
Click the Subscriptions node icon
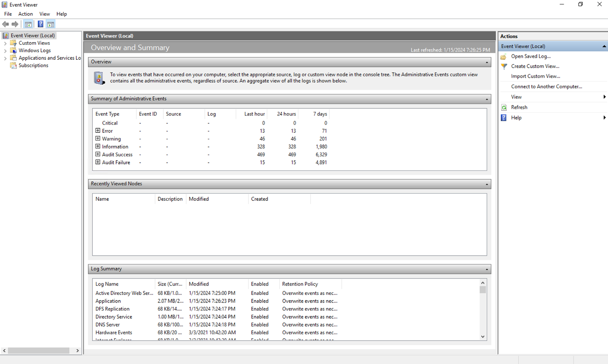tap(13, 65)
